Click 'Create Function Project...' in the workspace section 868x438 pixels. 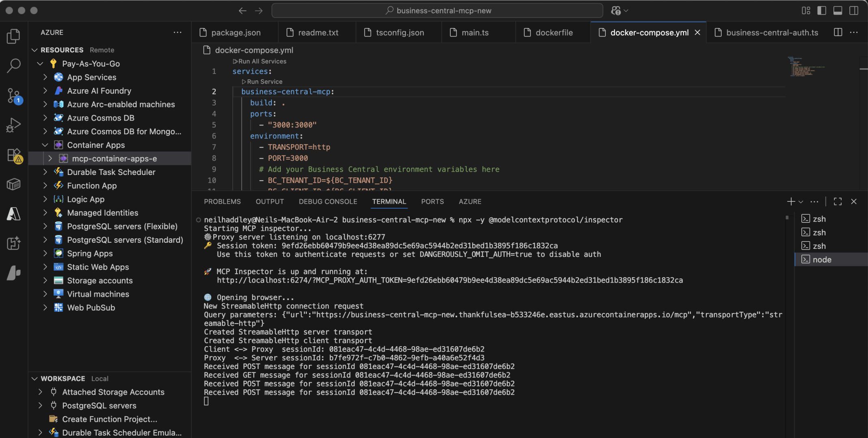108,419
